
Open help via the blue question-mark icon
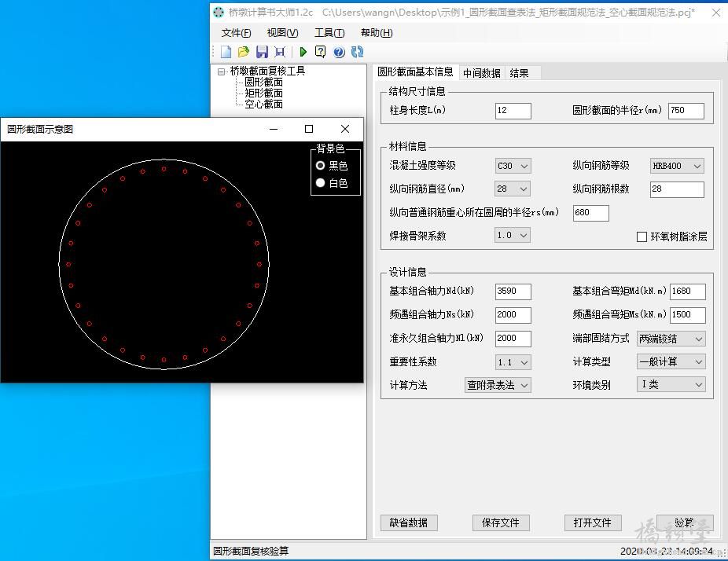click(x=339, y=52)
